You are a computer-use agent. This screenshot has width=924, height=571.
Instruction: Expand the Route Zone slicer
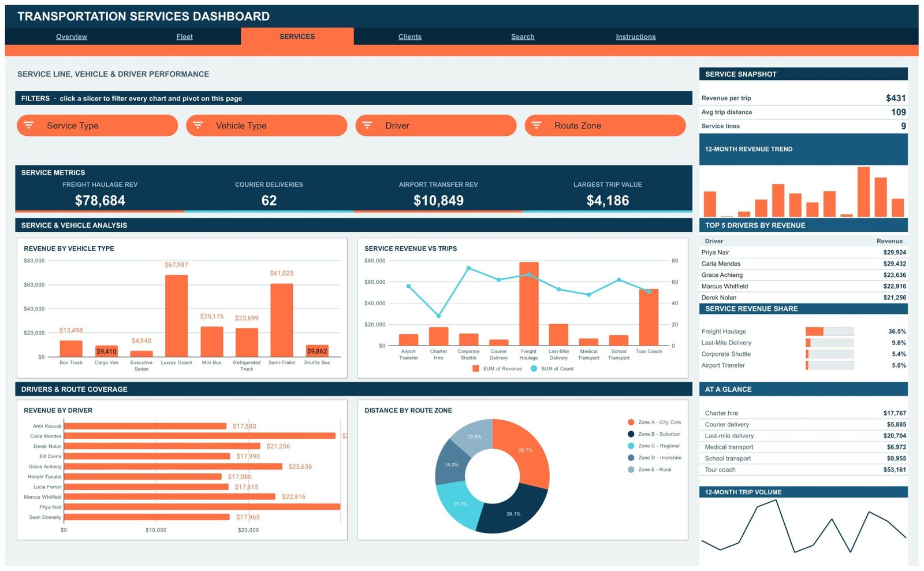[x=605, y=125]
